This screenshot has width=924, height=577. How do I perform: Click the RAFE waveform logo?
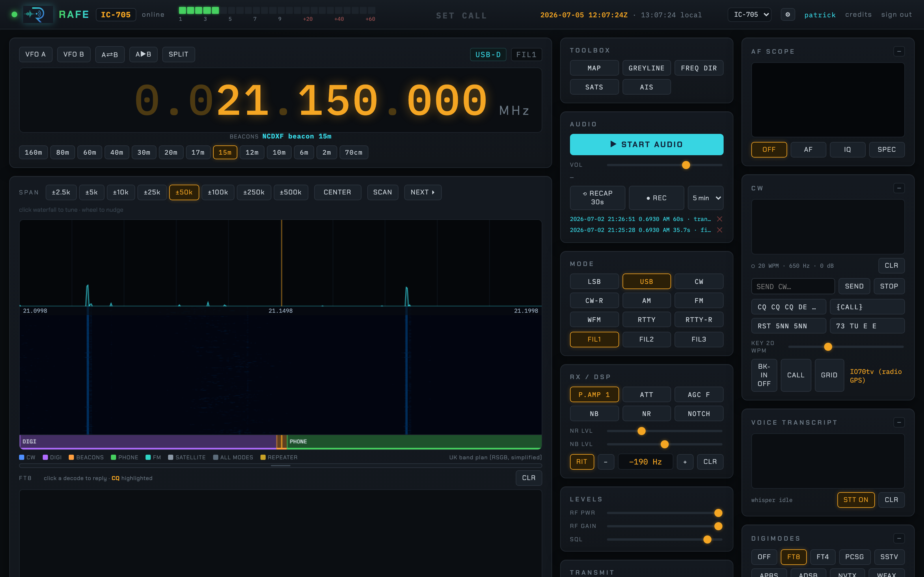tap(38, 14)
